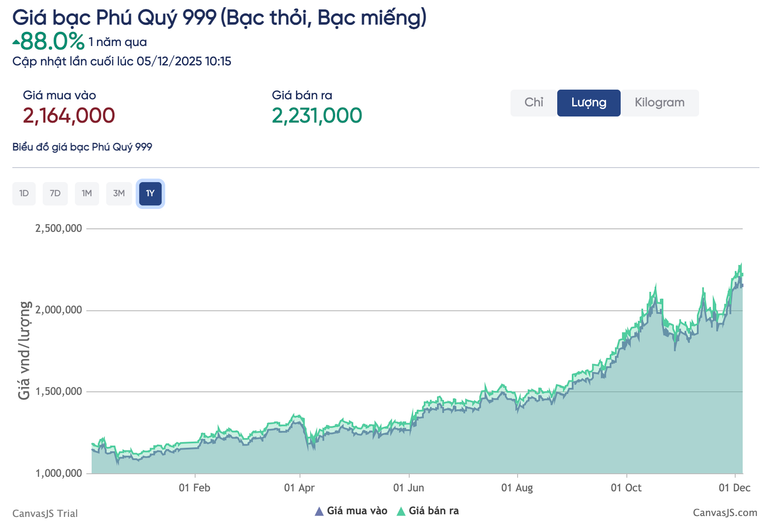Show the 1D time range

(24, 193)
